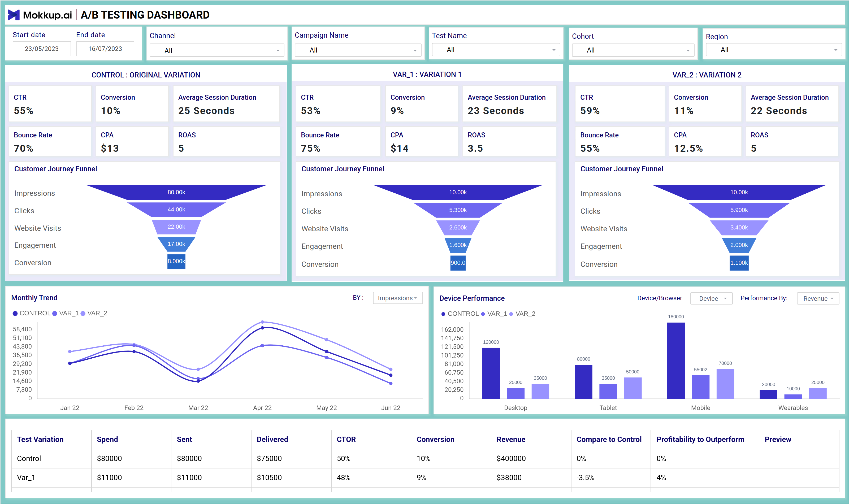The height and width of the screenshot is (504, 849).
Task: Select the Control funnel 17.00k Engagement segment
Action: pyautogui.click(x=176, y=244)
